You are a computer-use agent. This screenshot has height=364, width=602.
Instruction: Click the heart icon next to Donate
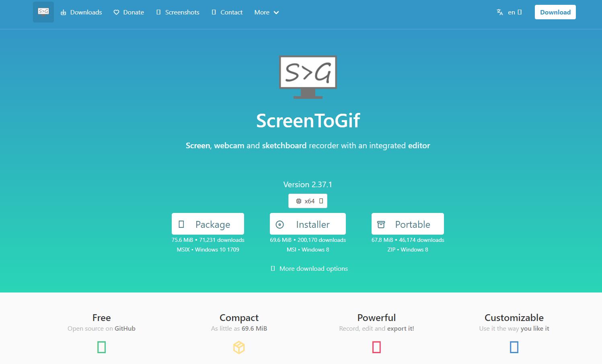coord(116,12)
